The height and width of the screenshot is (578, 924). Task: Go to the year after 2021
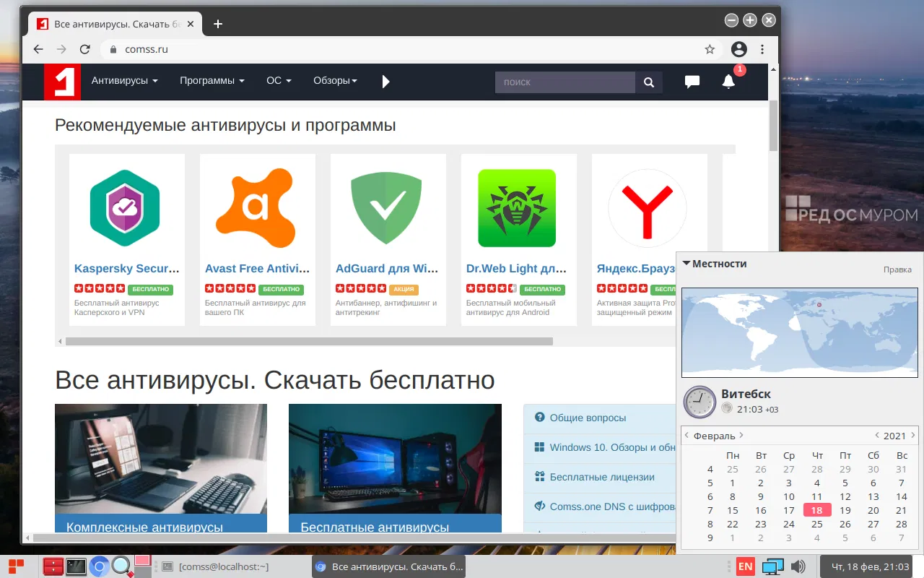[913, 436]
